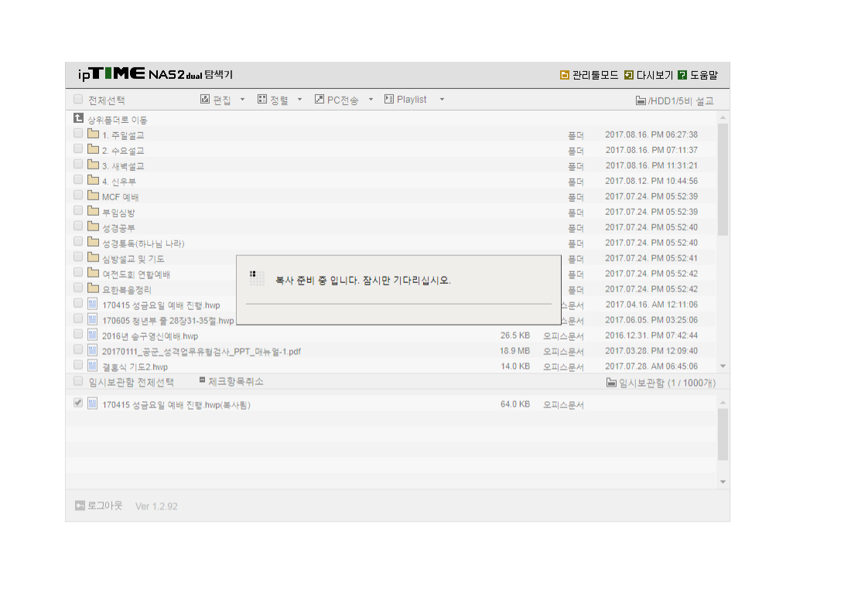Image resolution: width=868 pixels, height=613 pixels.
Task: Click the iptime NAS2dual 탐색기 logo
Action: point(155,74)
